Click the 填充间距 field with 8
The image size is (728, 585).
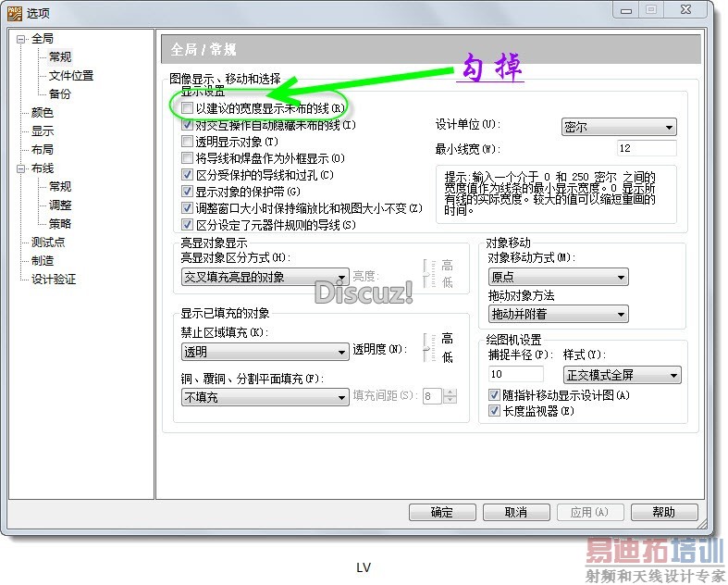pos(432,396)
